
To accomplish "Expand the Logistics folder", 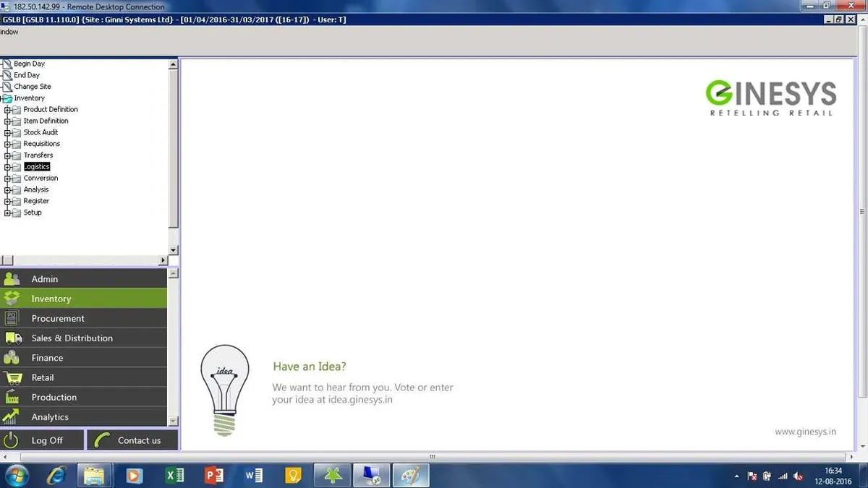I will (x=8, y=166).
